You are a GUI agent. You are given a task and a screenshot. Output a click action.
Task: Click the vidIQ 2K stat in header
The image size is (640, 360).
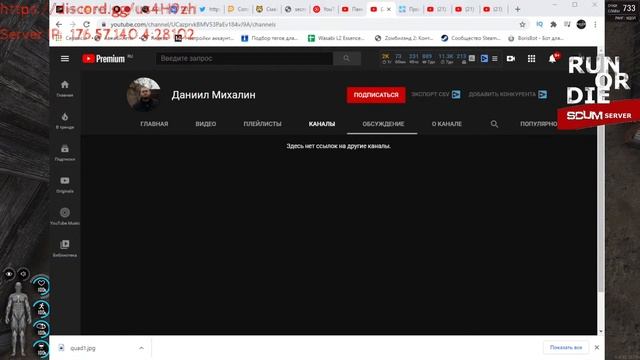click(x=386, y=59)
